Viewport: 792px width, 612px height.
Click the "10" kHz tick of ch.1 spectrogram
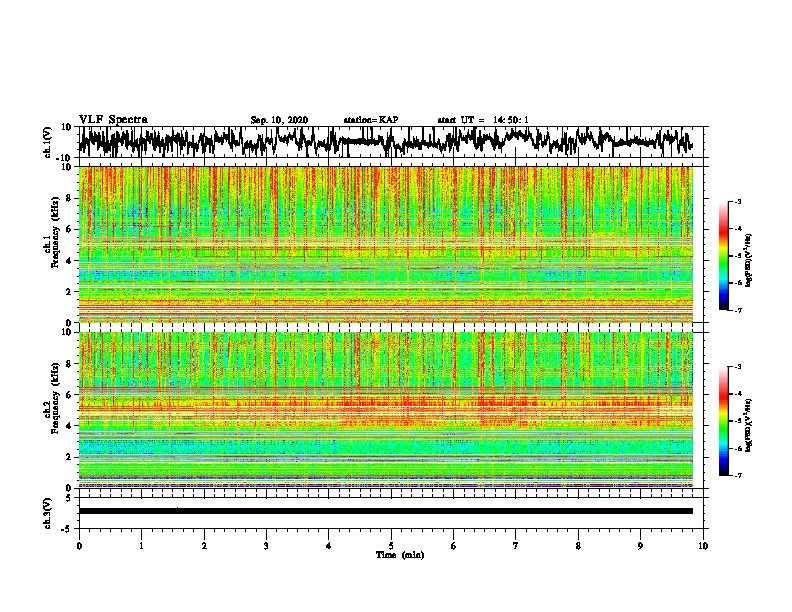pyautogui.click(x=68, y=167)
